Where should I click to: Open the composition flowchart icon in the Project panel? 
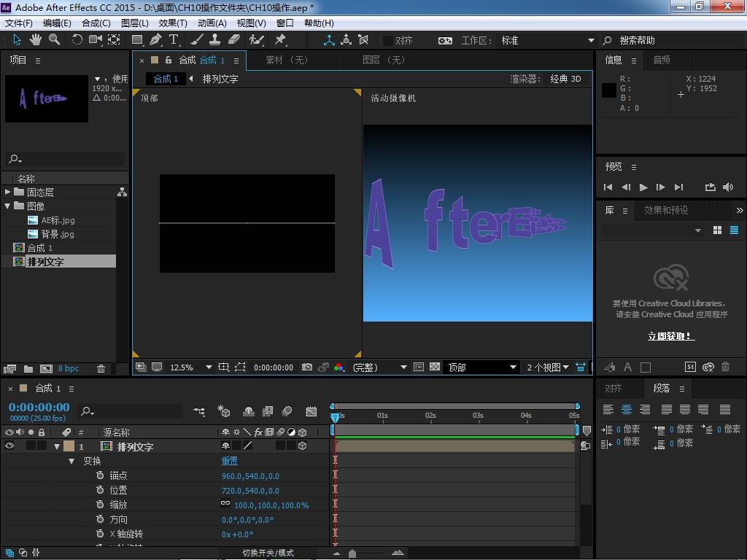[123, 192]
